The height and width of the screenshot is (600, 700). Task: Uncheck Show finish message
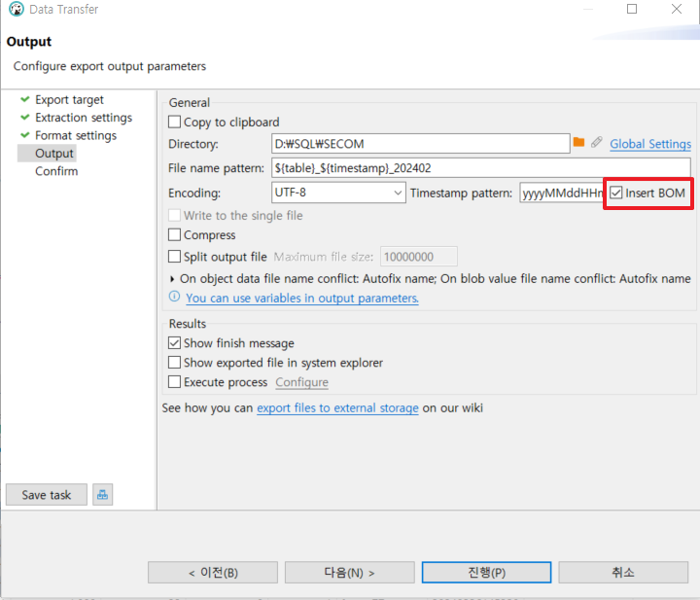click(174, 343)
